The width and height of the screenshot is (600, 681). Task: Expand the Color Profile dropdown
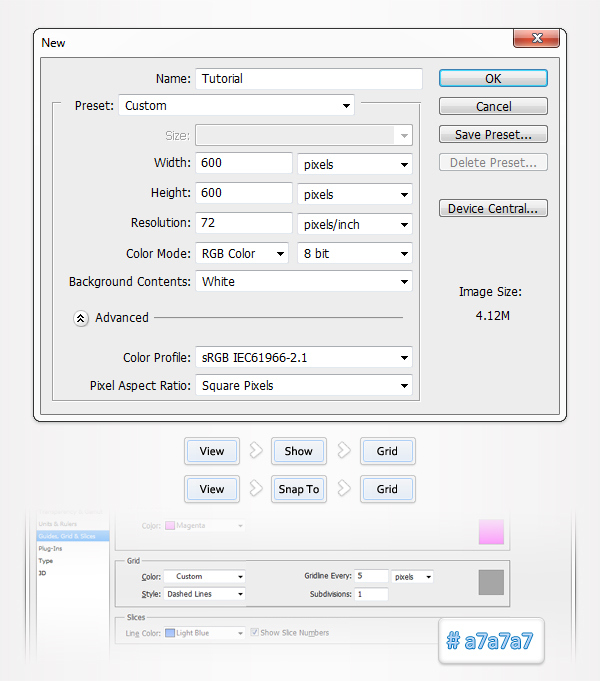pyautogui.click(x=304, y=358)
